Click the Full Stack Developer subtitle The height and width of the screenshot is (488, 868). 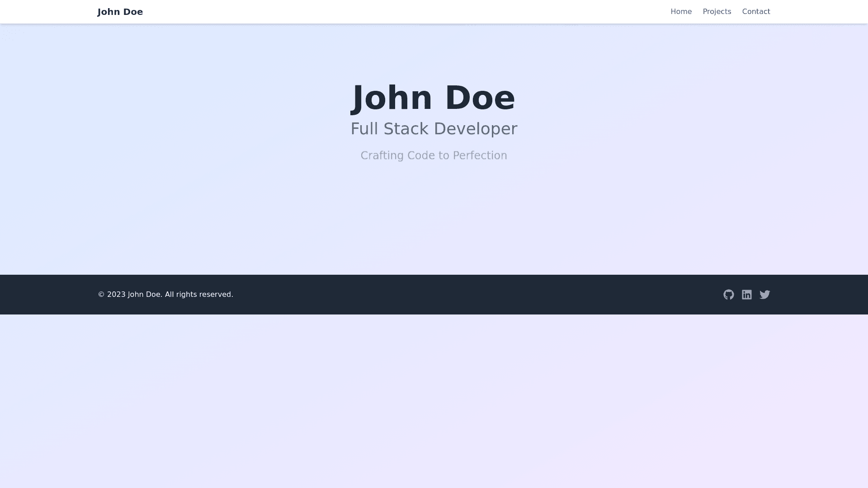(434, 129)
